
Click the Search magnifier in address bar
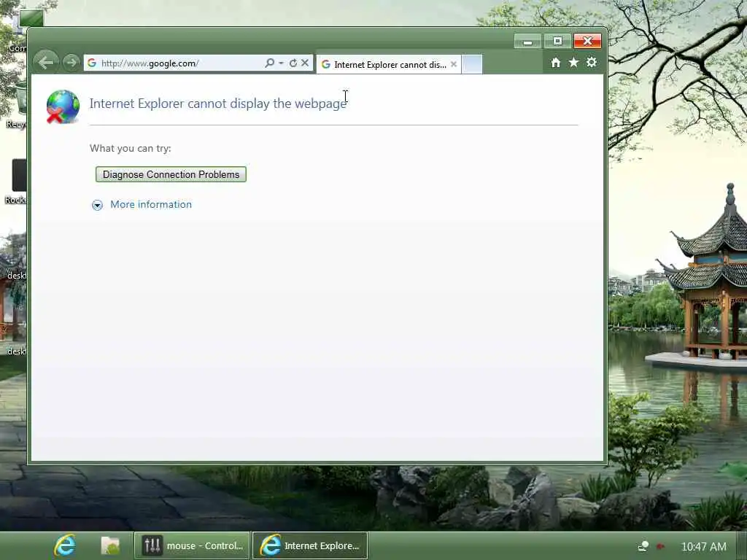pos(270,63)
